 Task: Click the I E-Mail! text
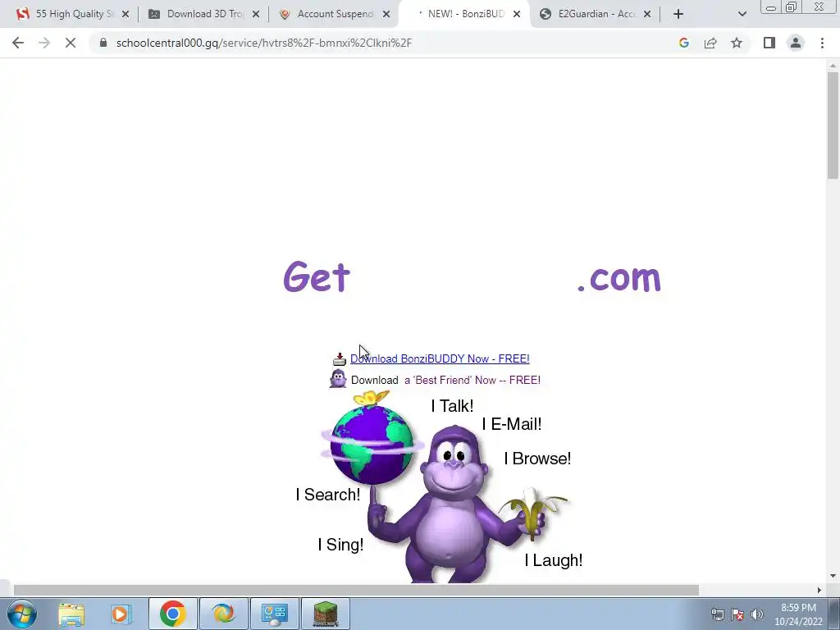click(512, 424)
